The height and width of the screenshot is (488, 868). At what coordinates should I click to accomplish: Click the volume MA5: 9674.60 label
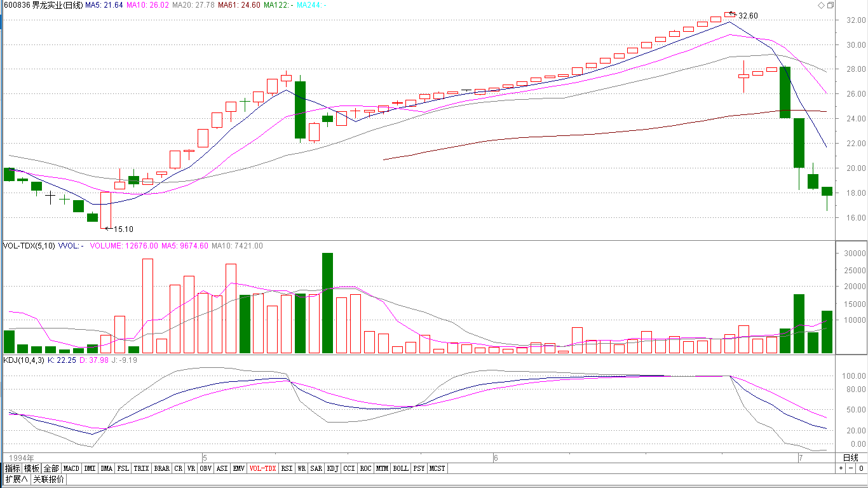coord(185,245)
